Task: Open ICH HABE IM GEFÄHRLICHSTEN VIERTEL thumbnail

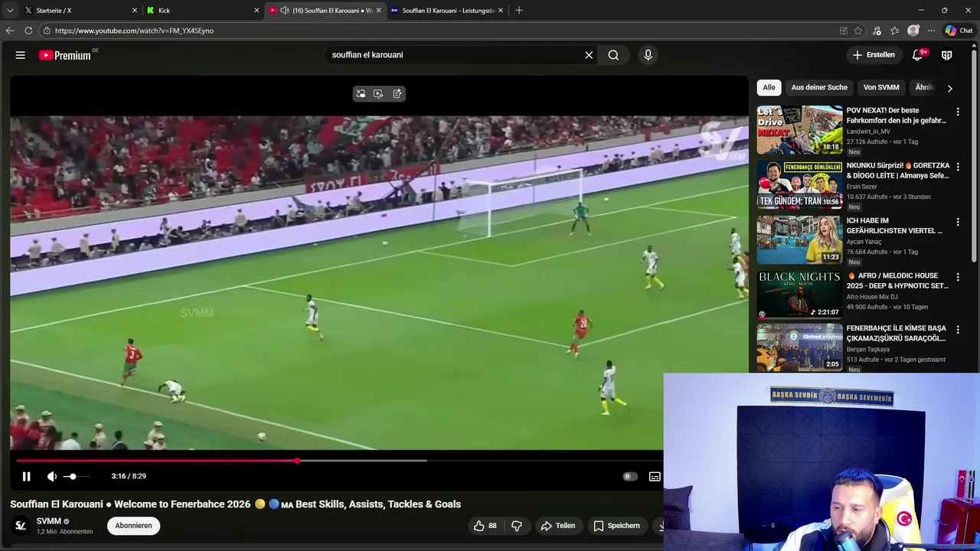Action: pos(799,240)
